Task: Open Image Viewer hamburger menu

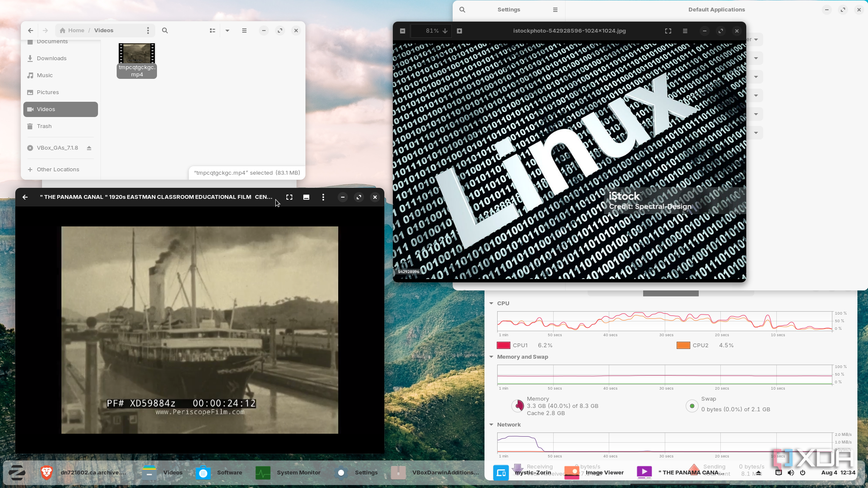Action: click(685, 31)
